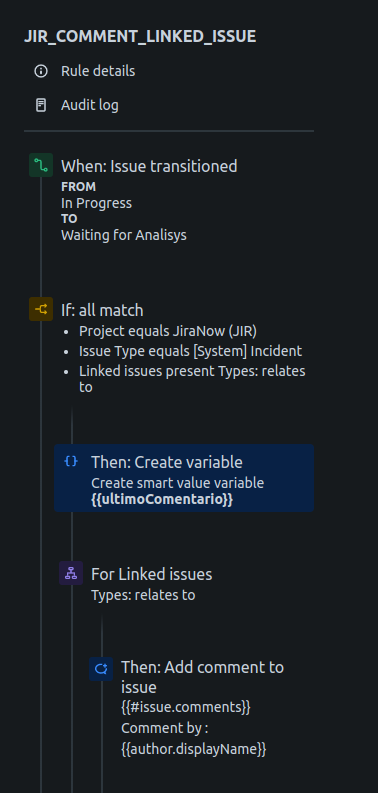Click Linked issues present Types condition
Viewport: 378px width, 793px height.
pyautogui.click(x=192, y=379)
